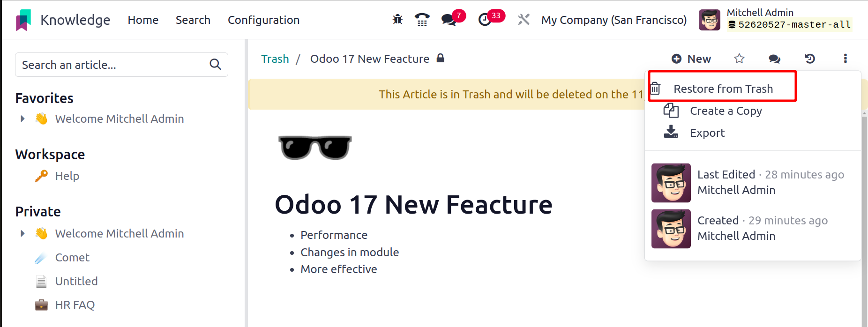Toggle the favorite star for article
868x327 pixels.
tap(739, 59)
